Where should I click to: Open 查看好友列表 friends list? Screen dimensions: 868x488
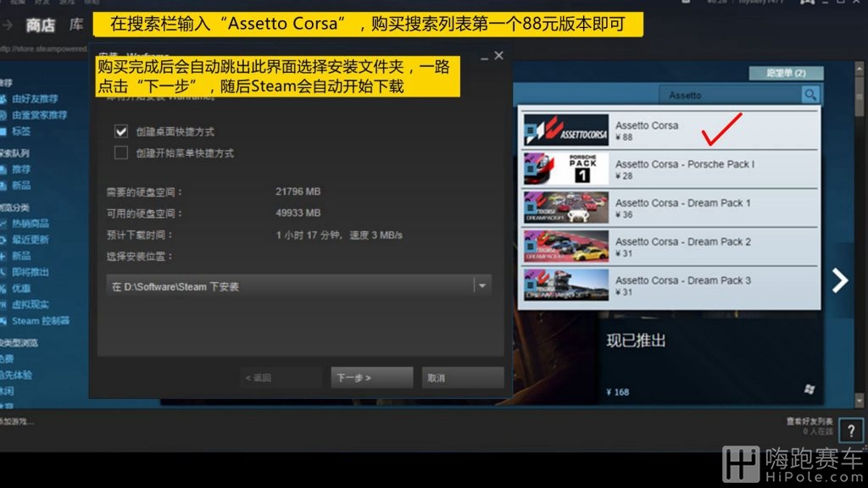810,422
